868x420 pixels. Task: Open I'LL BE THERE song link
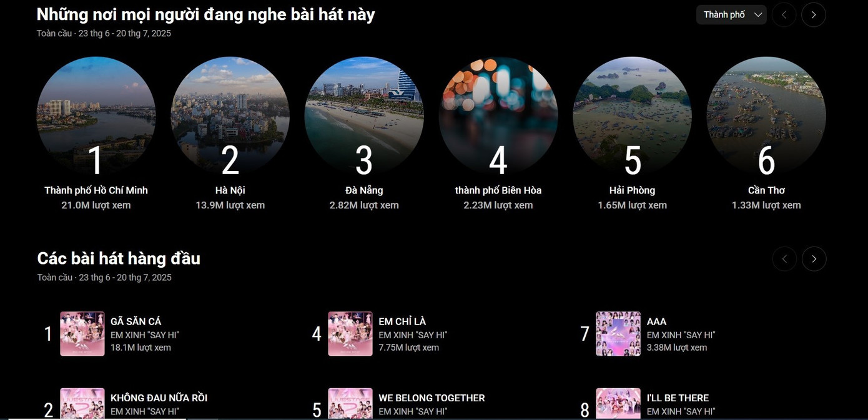click(678, 398)
